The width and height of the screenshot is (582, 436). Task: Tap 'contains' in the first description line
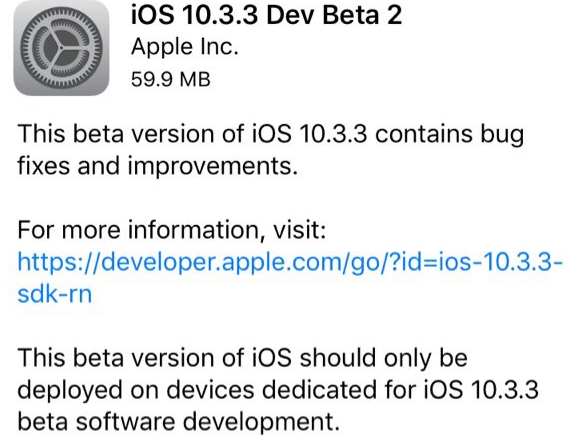pyautogui.click(x=424, y=134)
